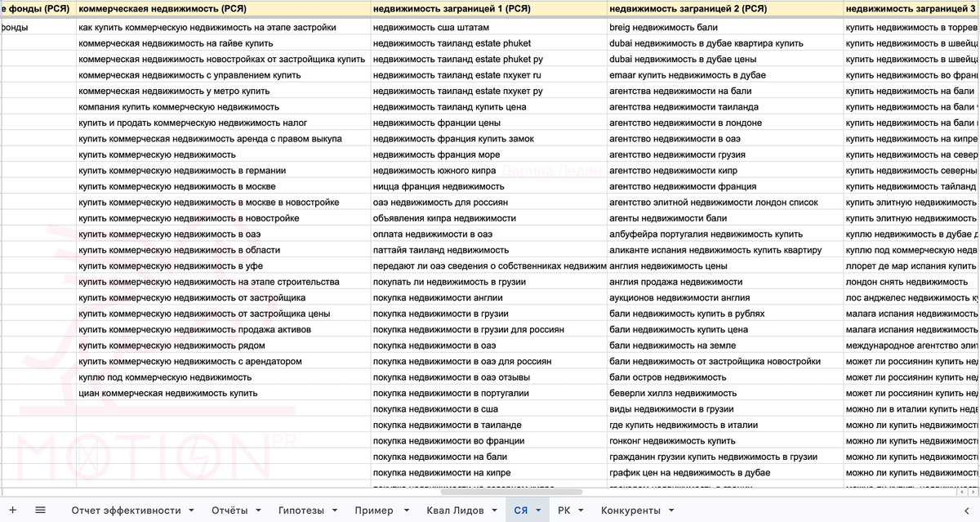Select cell аукционов недвижимости англия

[725, 298]
